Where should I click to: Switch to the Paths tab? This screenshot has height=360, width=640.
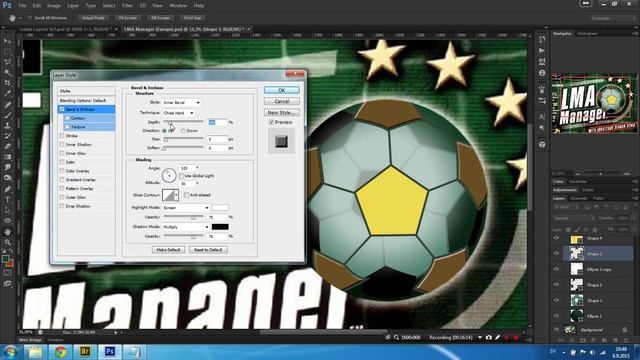click(598, 198)
